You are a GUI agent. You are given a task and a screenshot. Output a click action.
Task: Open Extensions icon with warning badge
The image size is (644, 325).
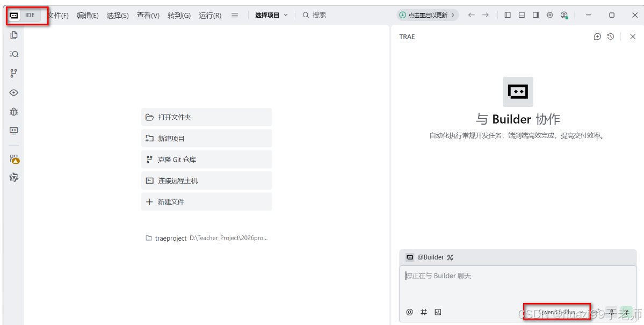15,158
